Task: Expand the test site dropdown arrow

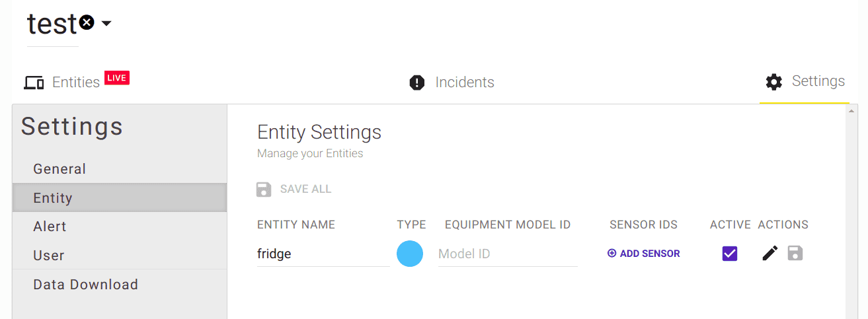Action: click(106, 24)
